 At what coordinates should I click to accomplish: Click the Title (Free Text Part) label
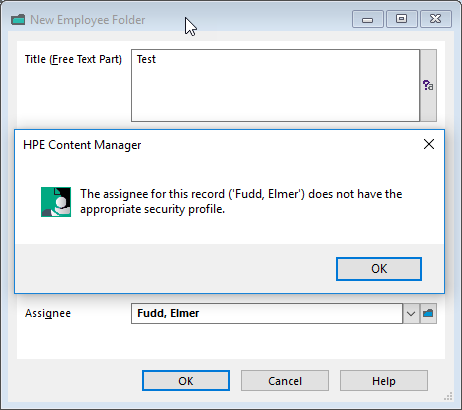73,59
